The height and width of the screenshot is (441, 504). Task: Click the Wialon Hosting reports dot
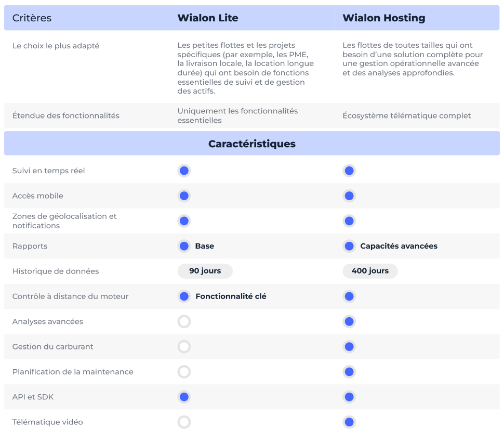click(349, 246)
